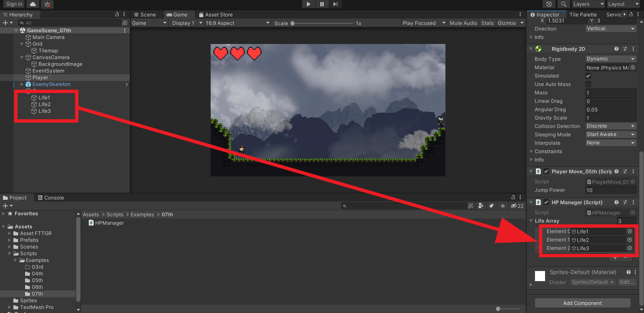
Task: Start Play mode with the Play button
Action: pyautogui.click(x=308, y=4)
